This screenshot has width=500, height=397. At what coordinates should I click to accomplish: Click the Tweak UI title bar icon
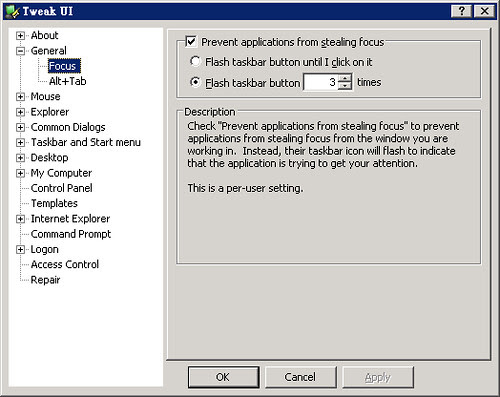[x=12, y=11]
